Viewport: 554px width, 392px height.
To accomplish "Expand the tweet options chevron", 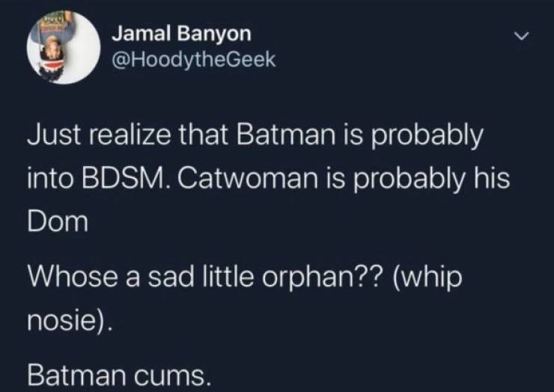I will (528, 34).
